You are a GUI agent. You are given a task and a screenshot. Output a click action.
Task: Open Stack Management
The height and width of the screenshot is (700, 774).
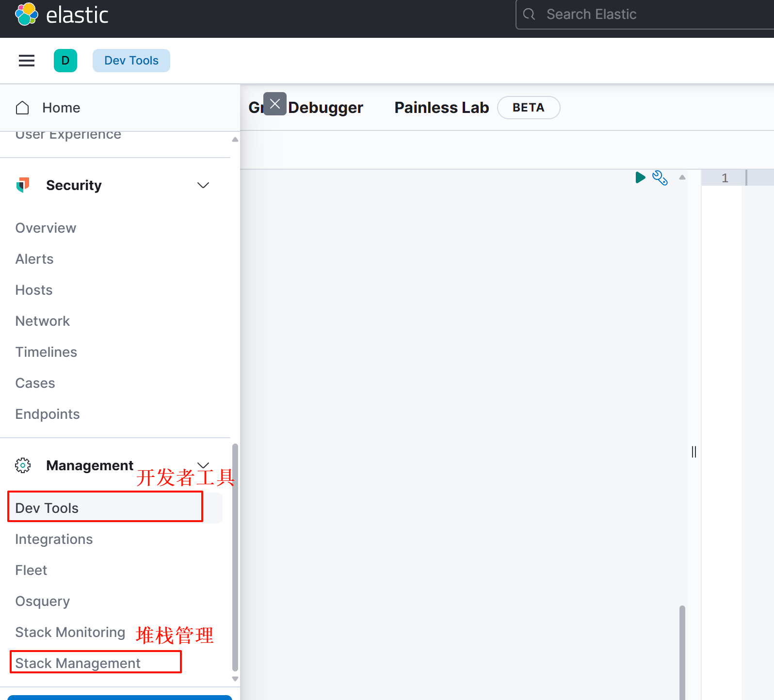pyautogui.click(x=78, y=663)
